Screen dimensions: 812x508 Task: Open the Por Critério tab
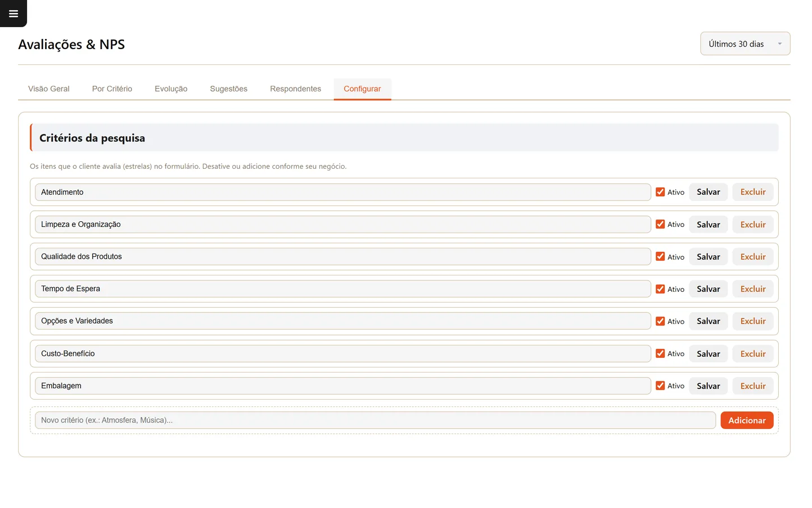click(112, 89)
